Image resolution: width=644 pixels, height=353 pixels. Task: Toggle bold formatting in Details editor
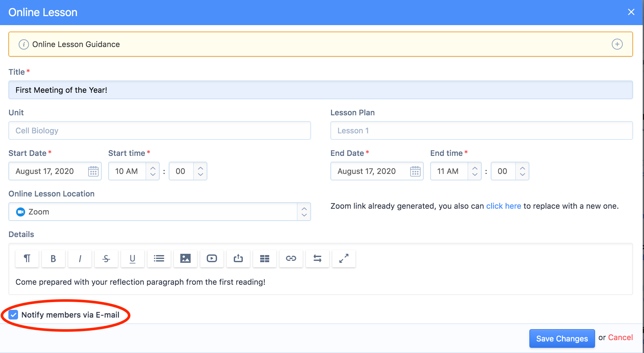coord(53,259)
